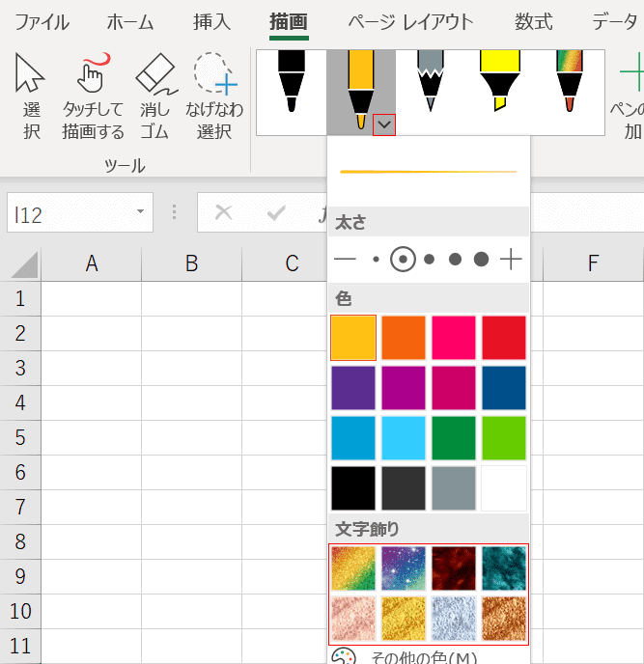Choose the silver effect swatch

click(454, 619)
